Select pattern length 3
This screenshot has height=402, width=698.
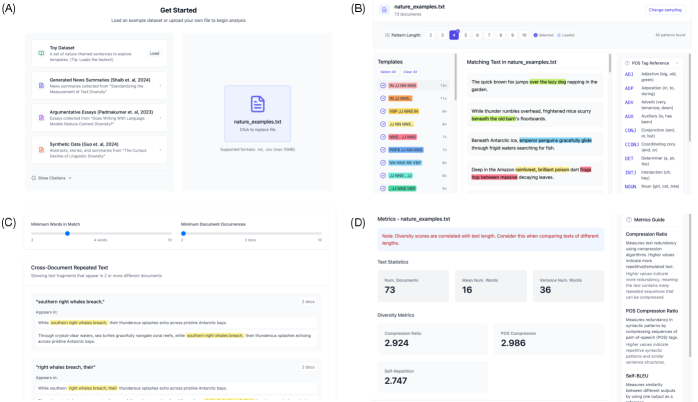point(442,35)
